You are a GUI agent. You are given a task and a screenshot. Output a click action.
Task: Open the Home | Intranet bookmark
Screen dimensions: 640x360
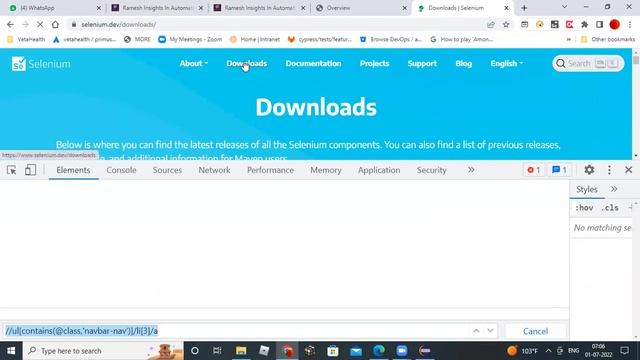pyautogui.click(x=255, y=39)
